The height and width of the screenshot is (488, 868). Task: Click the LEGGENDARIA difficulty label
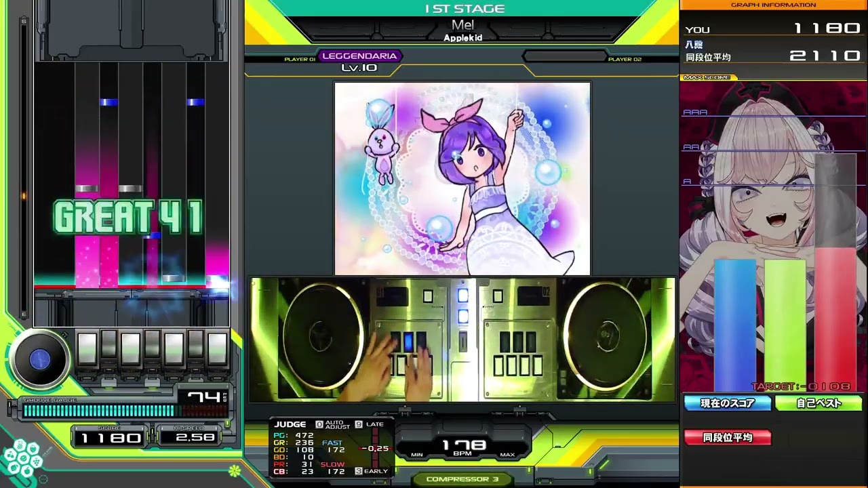tap(359, 56)
